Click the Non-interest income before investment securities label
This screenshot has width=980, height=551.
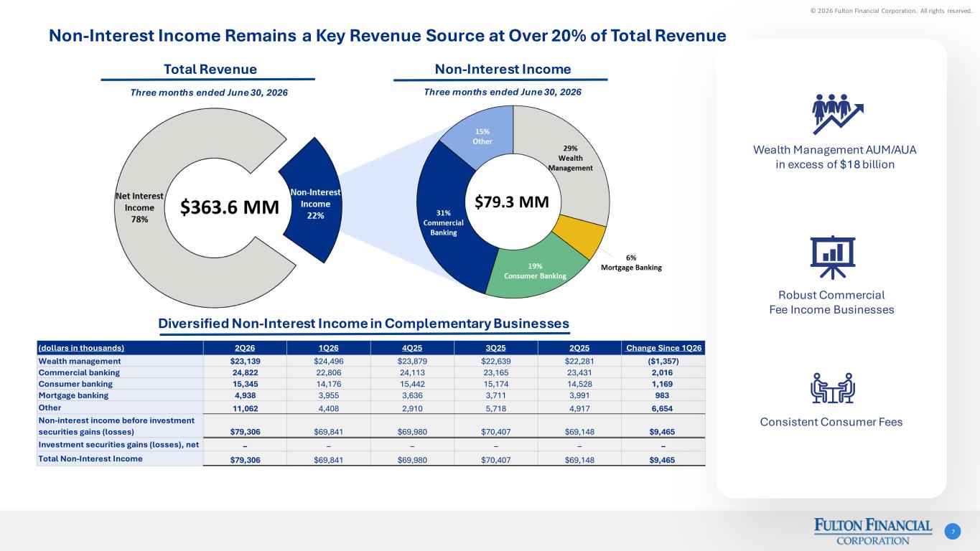point(116,425)
